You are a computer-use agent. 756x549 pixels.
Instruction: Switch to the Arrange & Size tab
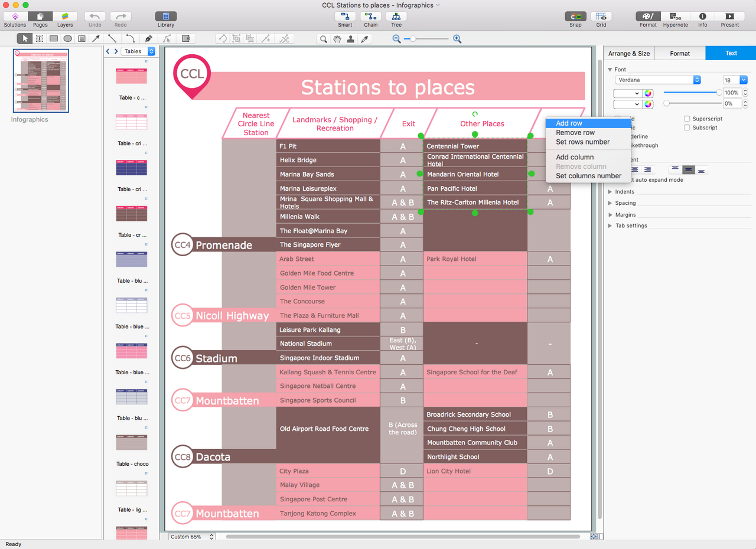tap(629, 53)
